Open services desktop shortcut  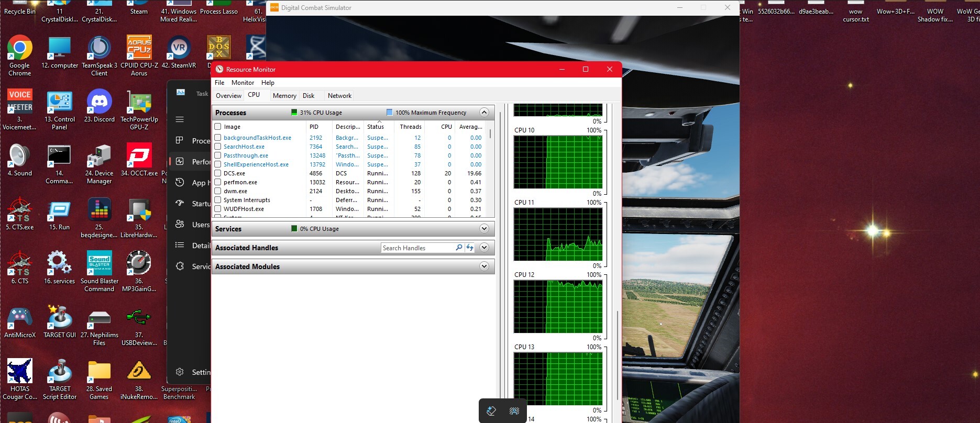pyautogui.click(x=59, y=268)
